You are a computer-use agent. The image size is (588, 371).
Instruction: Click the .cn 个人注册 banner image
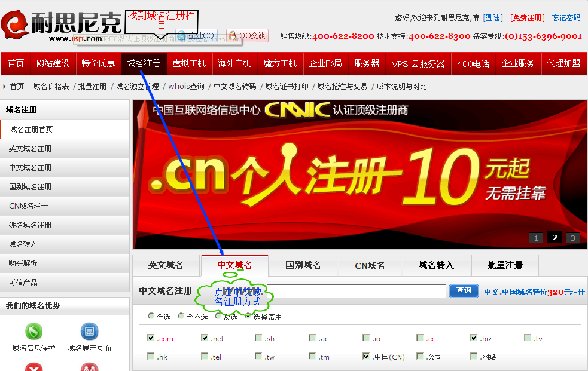pos(359,173)
